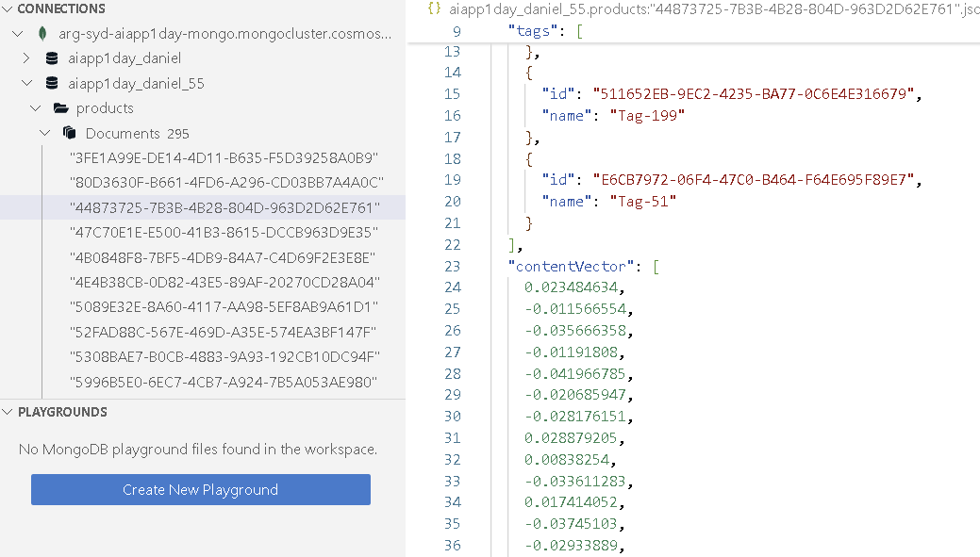Click the MongoDB leaf icon next to cluster connection
This screenshot has height=557, width=980.
click(42, 34)
